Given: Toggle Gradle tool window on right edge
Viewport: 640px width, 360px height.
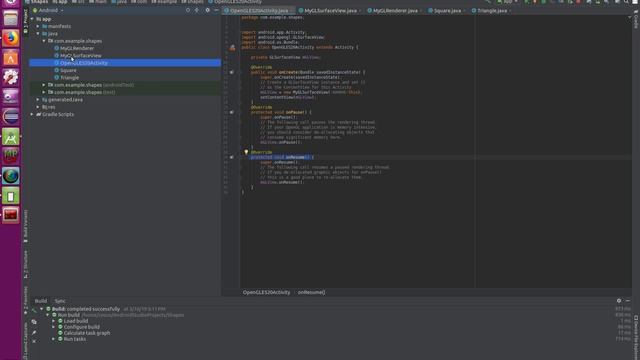Looking at the screenshot, I should (x=636, y=20).
